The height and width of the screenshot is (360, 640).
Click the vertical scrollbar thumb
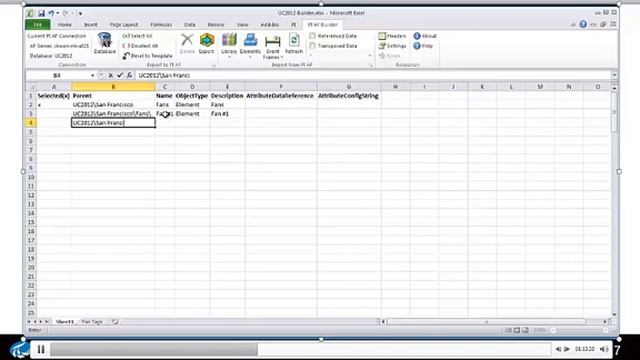point(614,112)
